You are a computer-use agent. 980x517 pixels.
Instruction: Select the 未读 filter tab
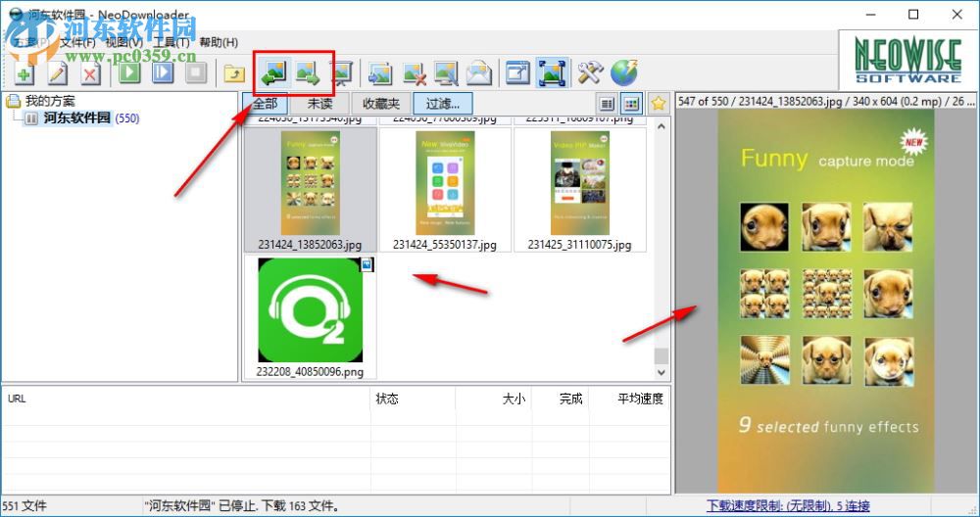pos(319,104)
